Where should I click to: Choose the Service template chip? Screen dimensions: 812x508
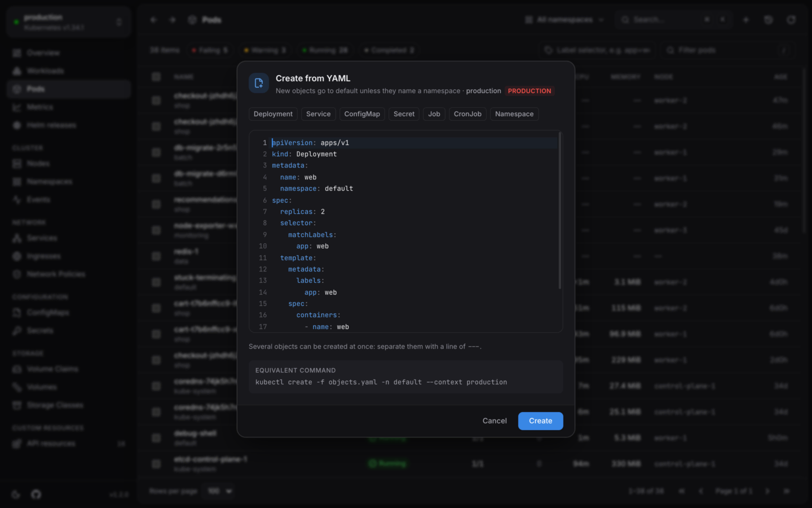(319, 114)
